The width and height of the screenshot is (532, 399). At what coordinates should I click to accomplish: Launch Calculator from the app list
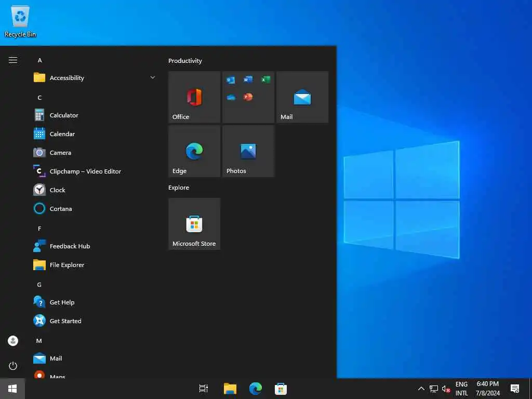pyautogui.click(x=95, y=115)
